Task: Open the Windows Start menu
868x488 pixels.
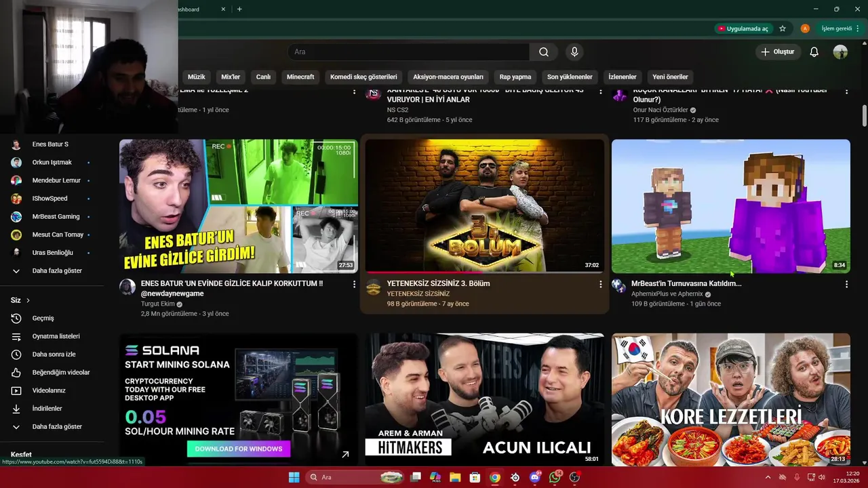Action: tap(294, 477)
